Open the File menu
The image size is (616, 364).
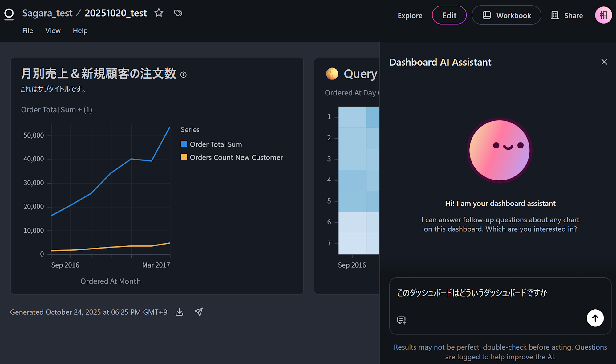pos(28,31)
